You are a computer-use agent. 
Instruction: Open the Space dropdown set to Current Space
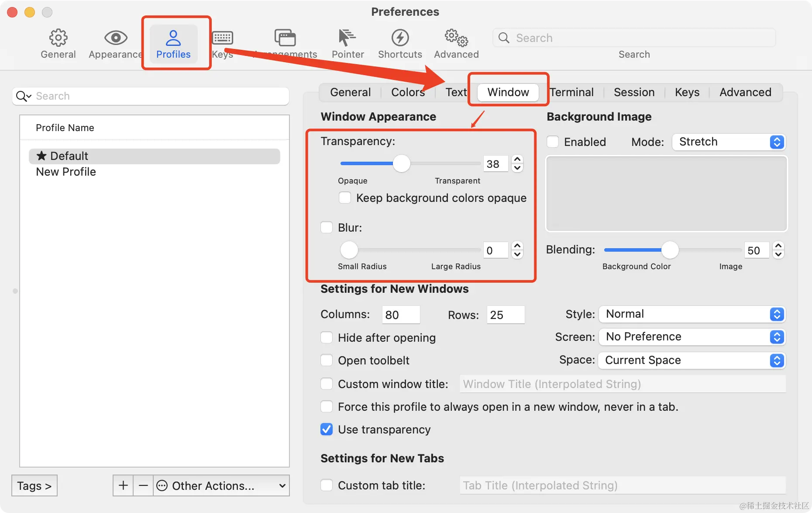click(692, 360)
